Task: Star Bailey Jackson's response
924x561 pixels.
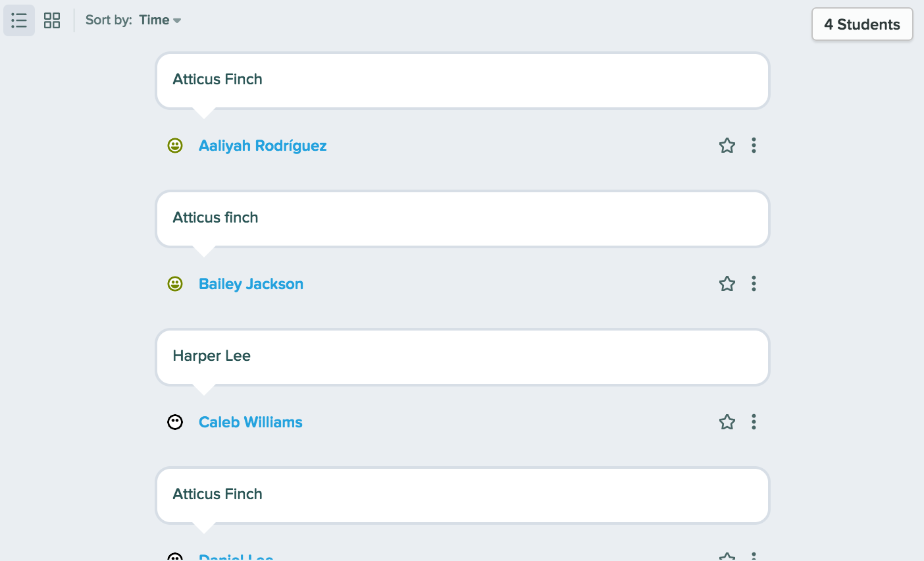Action: pos(727,284)
